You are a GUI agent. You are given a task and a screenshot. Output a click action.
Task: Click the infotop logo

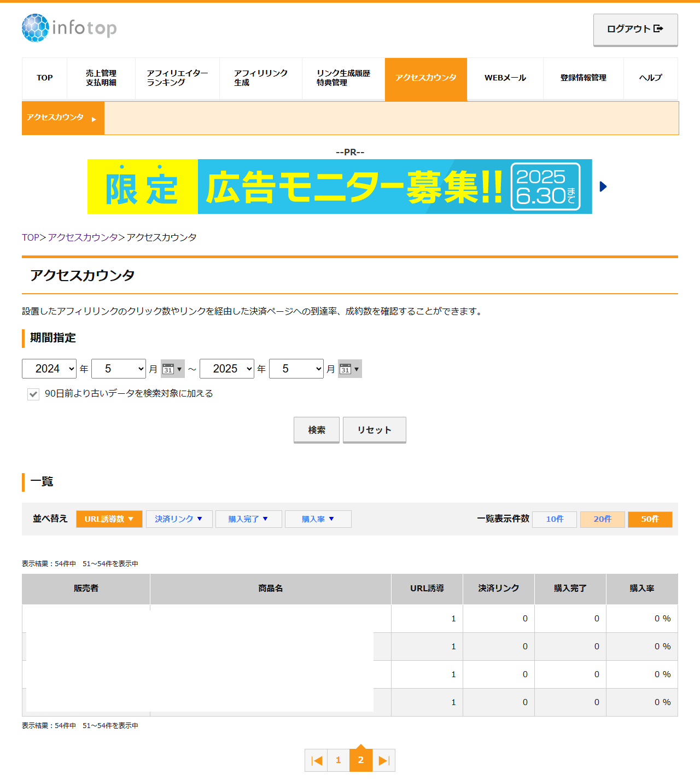click(x=69, y=28)
